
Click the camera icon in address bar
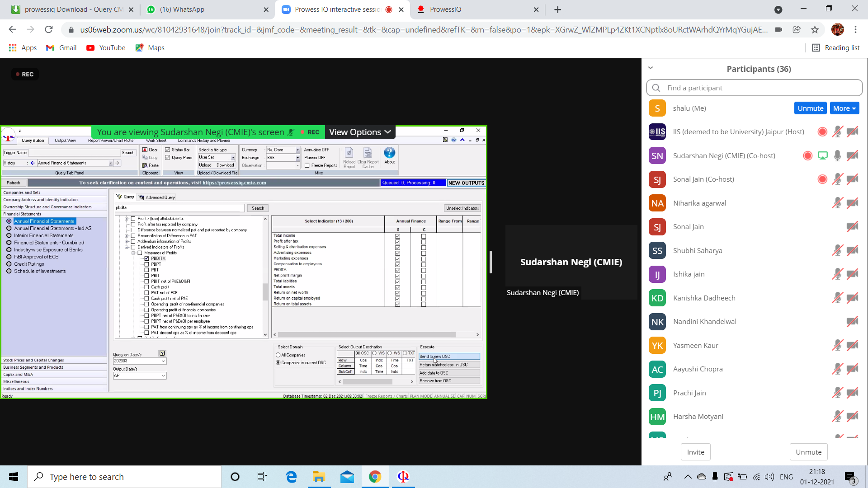coord(778,30)
